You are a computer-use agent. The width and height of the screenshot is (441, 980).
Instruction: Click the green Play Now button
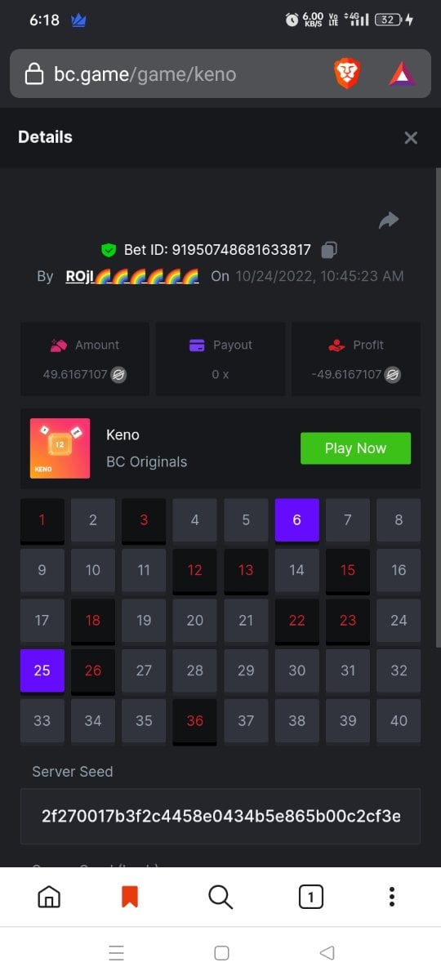[355, 448]
